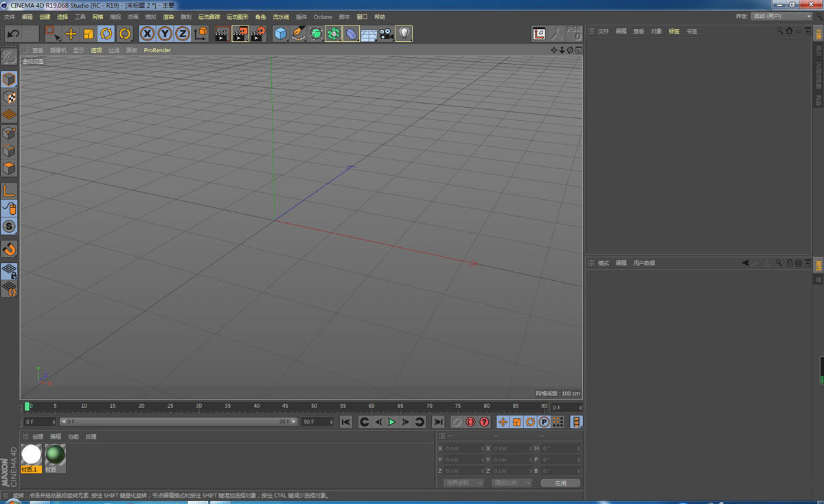Add a Cube primitive object
824x504 pixels.
(x=279, y=34)
